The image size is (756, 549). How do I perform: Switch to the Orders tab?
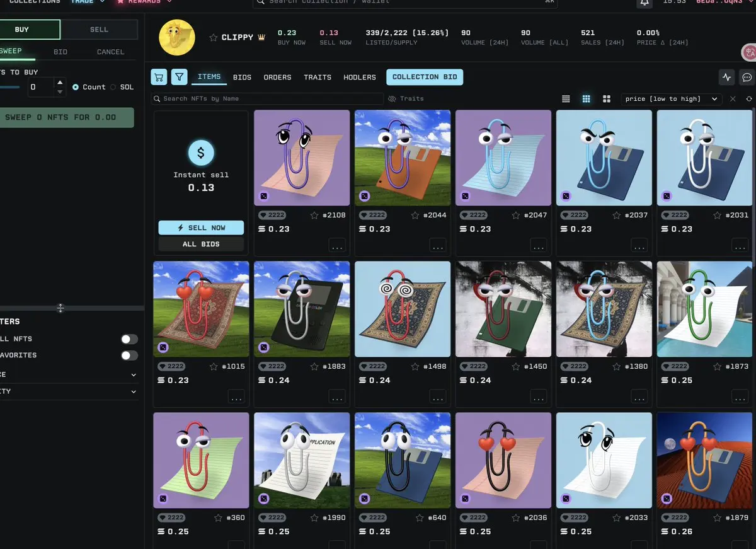click(x=277, y=77)
